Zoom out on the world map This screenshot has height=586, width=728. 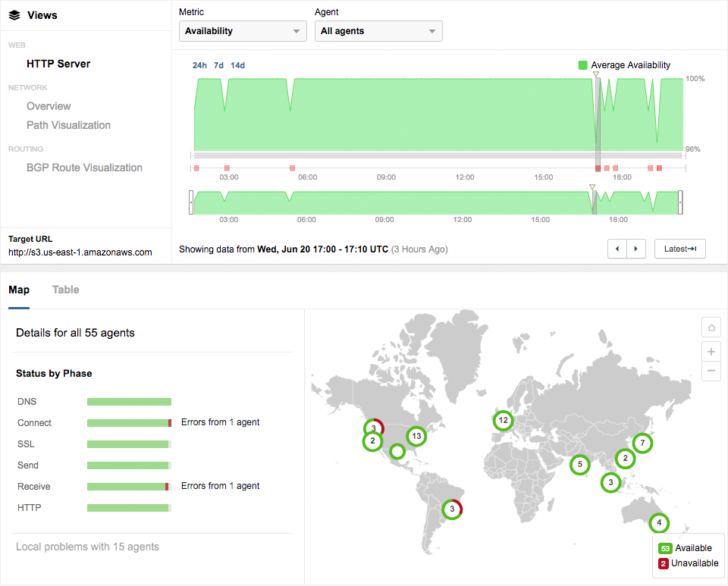(x=711, y=371)
